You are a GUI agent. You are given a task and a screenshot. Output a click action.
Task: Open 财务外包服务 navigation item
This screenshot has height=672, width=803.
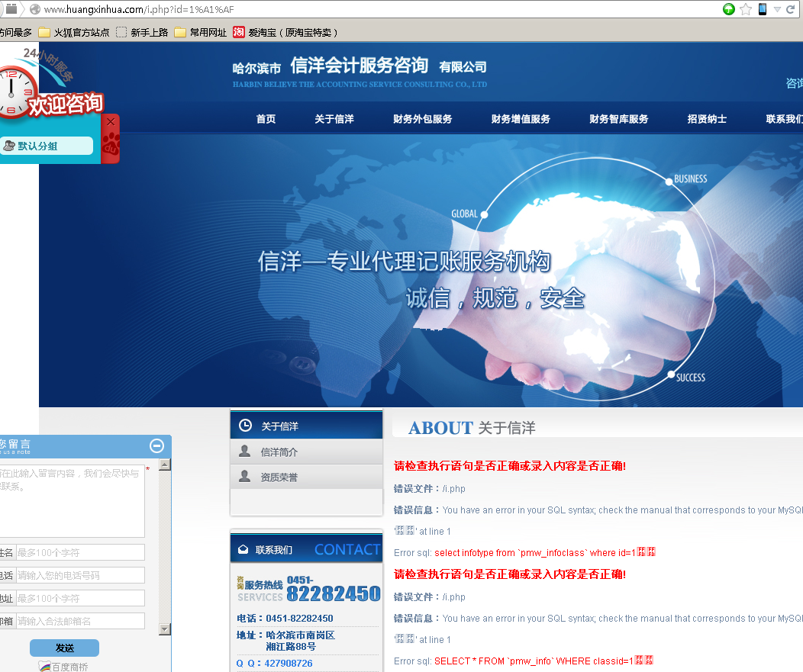(423, 119)
